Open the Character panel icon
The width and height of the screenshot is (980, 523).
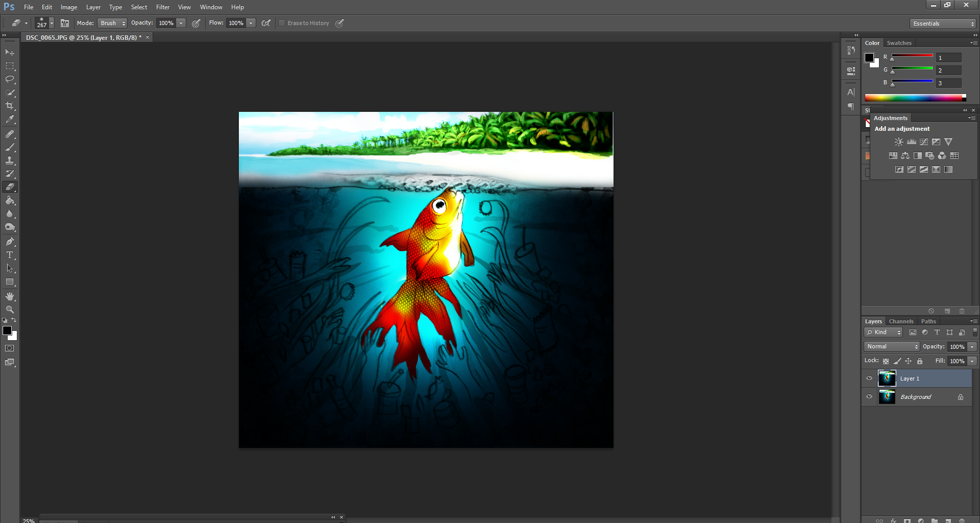851,92
